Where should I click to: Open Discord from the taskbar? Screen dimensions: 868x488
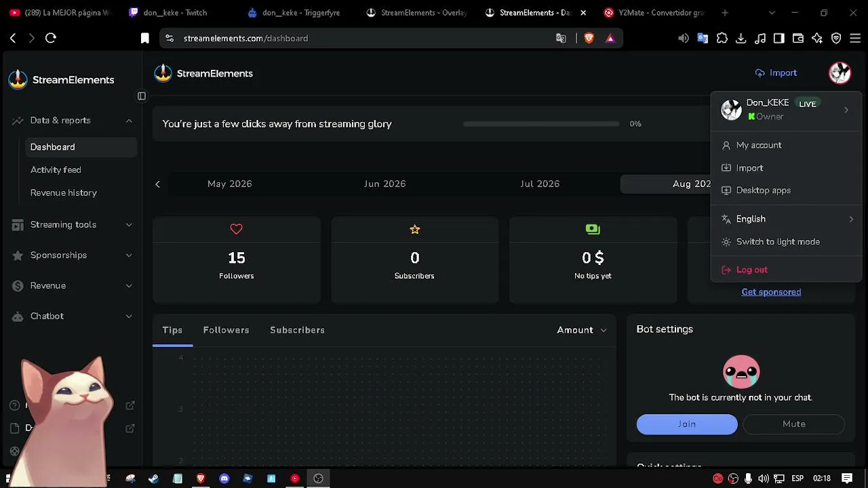[x=224, y=479]
